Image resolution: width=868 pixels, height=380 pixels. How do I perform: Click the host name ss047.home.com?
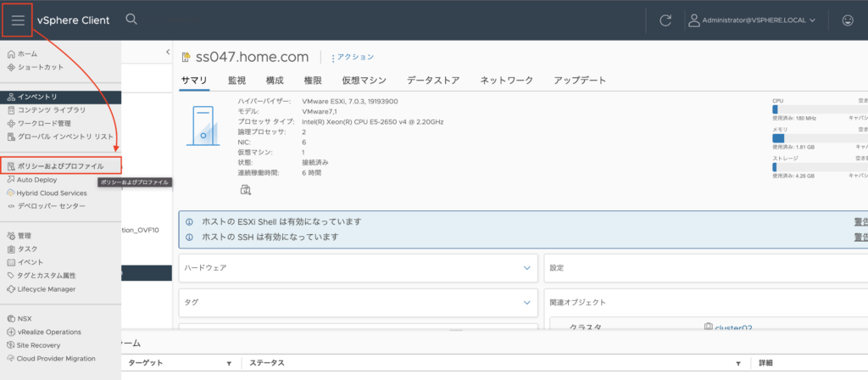(252, 57)
